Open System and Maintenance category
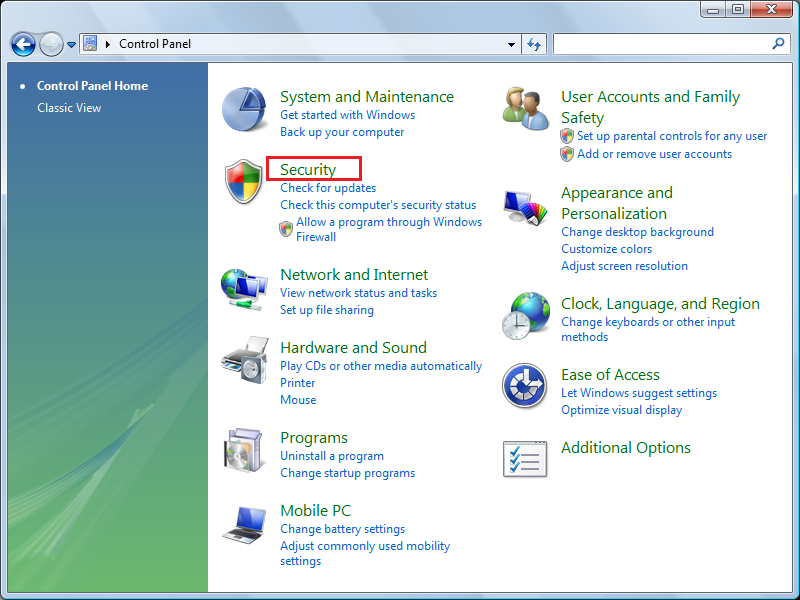Screen dimensions: 800x600 tap(367, 96)
